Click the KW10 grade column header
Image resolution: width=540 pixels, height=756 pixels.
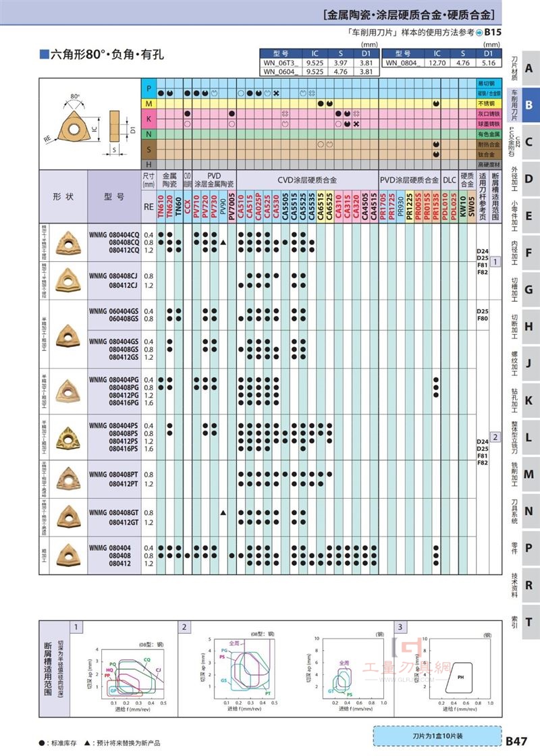coord(462,207)
